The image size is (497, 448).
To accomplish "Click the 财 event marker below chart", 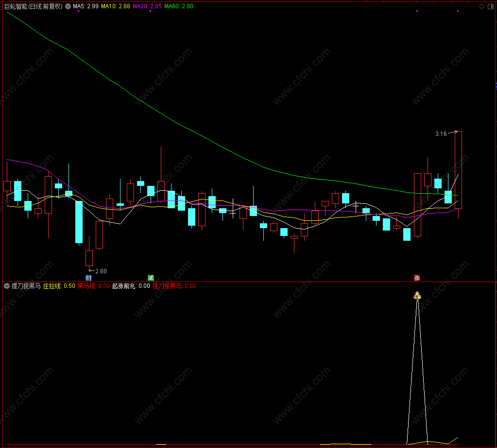I will (x=88, y=278).
